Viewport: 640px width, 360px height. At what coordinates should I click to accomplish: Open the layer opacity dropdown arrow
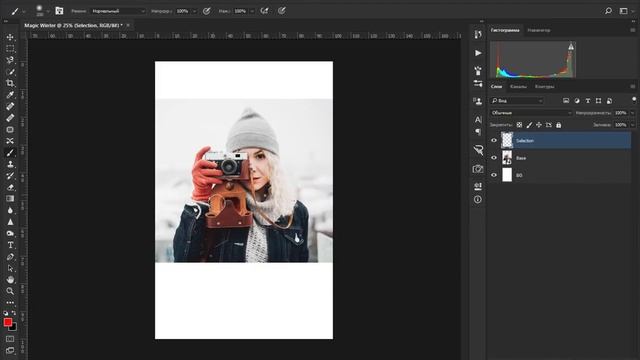[633, 113]
